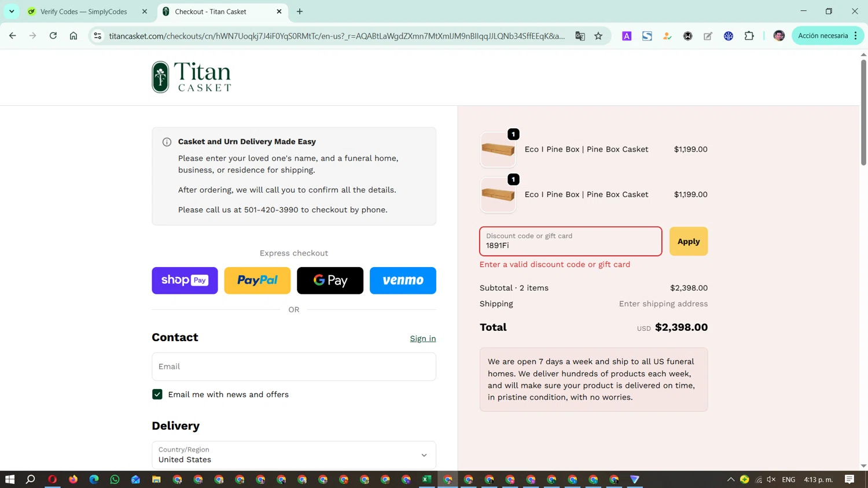Click the Sign in link

[423, 339]
